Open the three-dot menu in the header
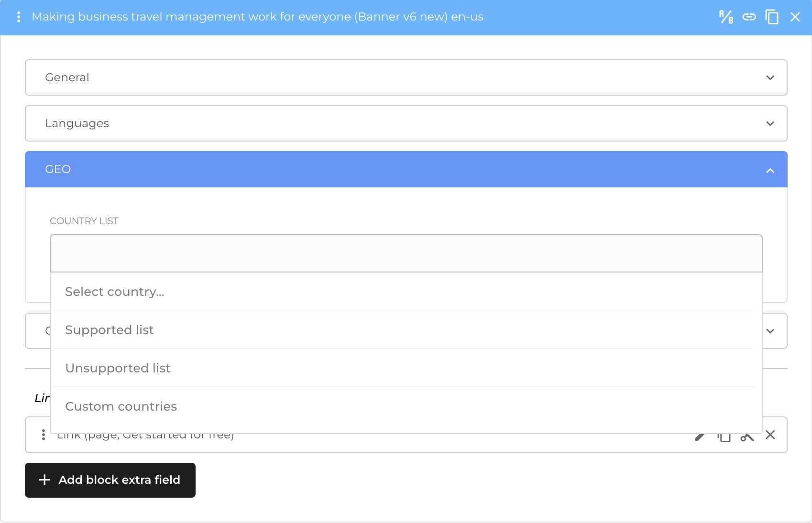This screenshot has height=523, width=812. point(19,17)
